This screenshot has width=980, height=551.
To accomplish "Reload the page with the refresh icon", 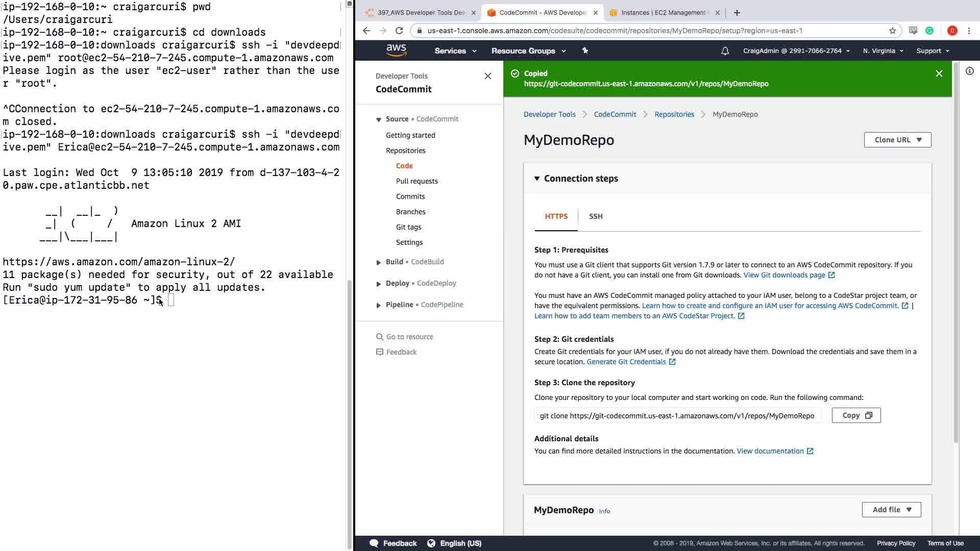I will (399, 31).
